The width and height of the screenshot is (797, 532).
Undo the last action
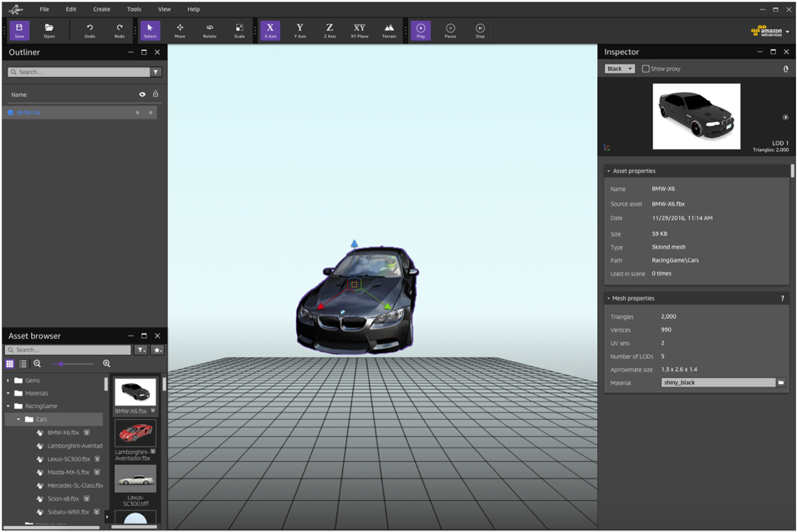click(x=89, y=30)
